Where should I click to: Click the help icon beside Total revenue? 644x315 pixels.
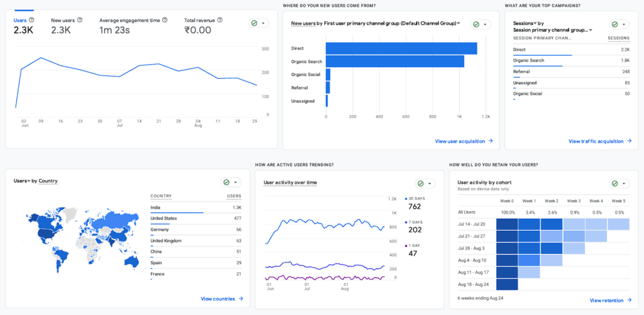point(219,19)
